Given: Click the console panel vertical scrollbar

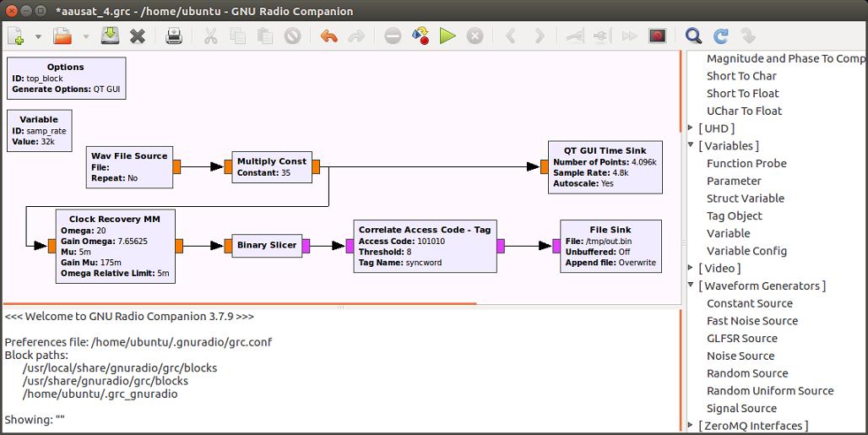Looking at the screenshot, I should tap(681, 370).
